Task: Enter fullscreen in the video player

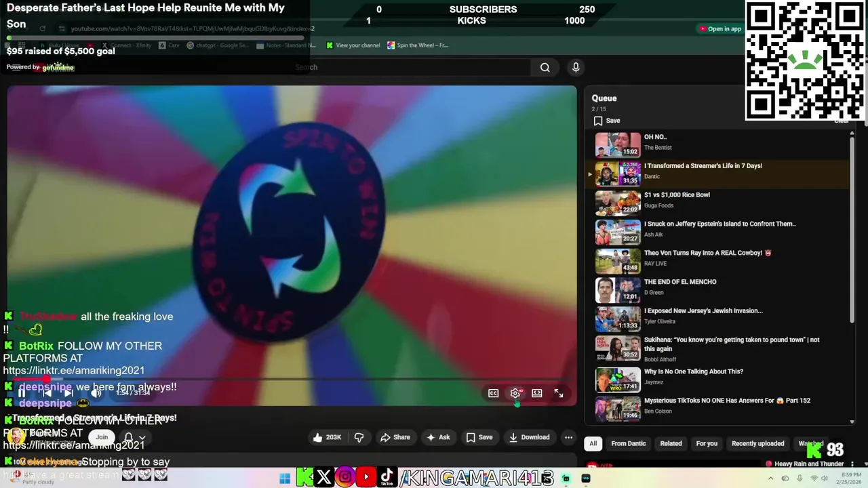Action: tap(559, 393)
